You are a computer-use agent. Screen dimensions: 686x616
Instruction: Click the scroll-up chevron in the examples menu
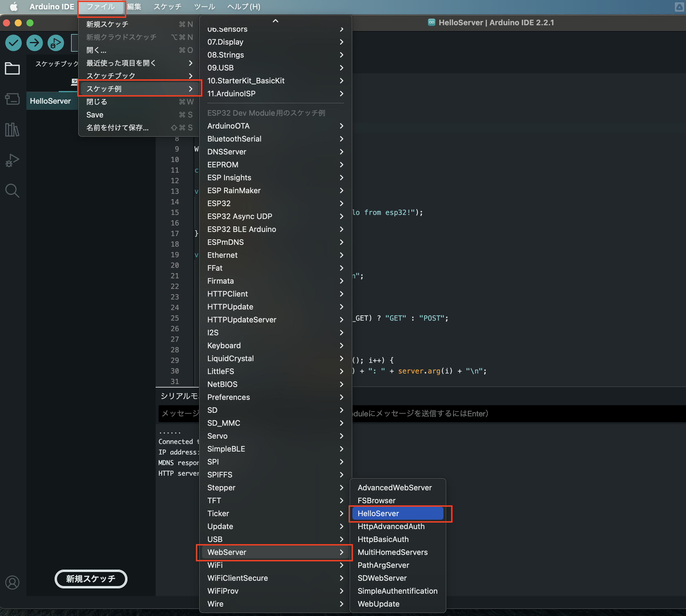(x=275, y=20)
